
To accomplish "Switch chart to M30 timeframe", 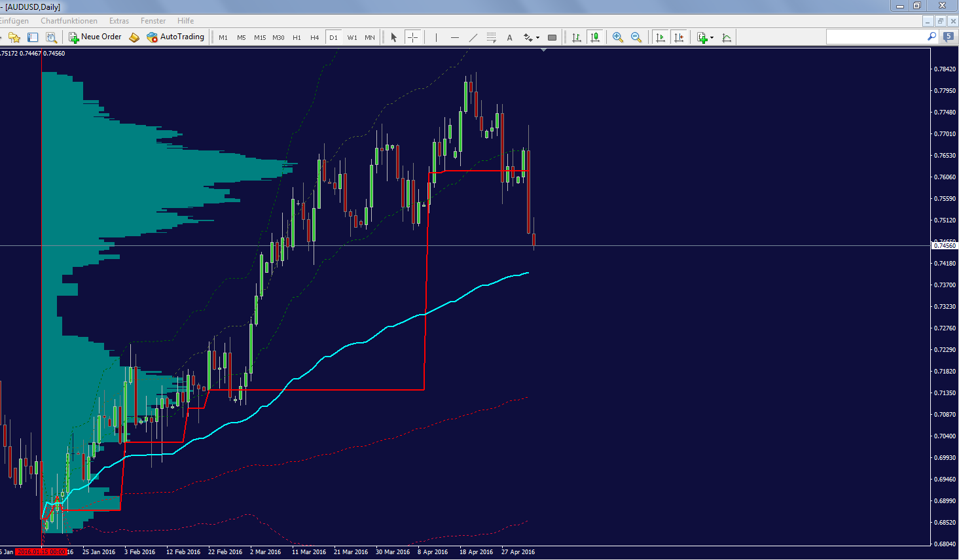I will coord(278,37).
